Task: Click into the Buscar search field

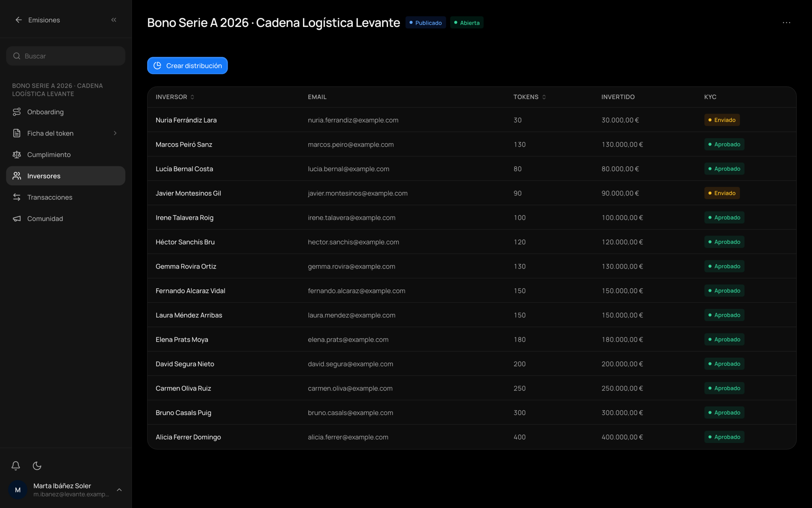Action: click(66, 56)
